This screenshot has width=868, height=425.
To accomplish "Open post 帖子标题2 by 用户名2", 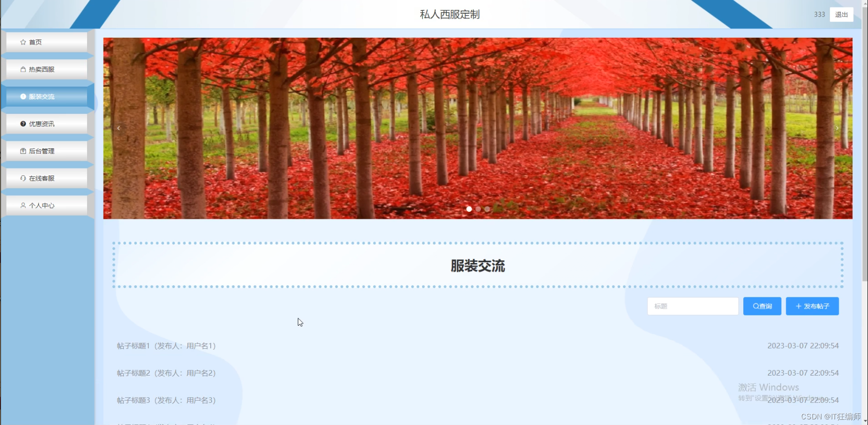I will click(x=167, y=373).
